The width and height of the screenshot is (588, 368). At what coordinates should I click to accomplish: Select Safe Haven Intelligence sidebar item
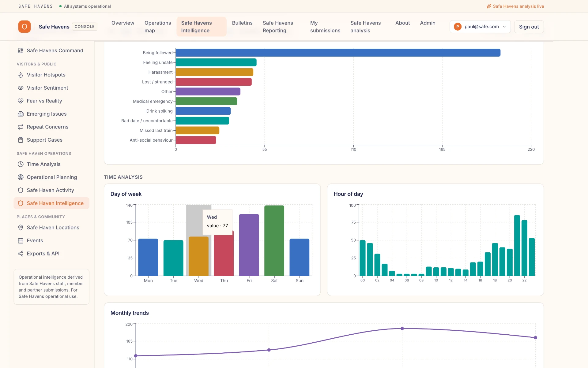(51, 203)
